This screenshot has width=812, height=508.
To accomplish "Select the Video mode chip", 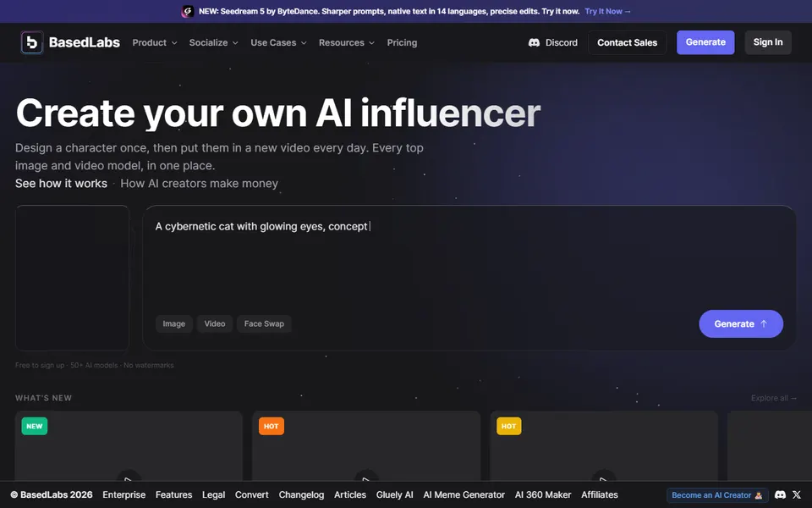I will click(214, 323).
